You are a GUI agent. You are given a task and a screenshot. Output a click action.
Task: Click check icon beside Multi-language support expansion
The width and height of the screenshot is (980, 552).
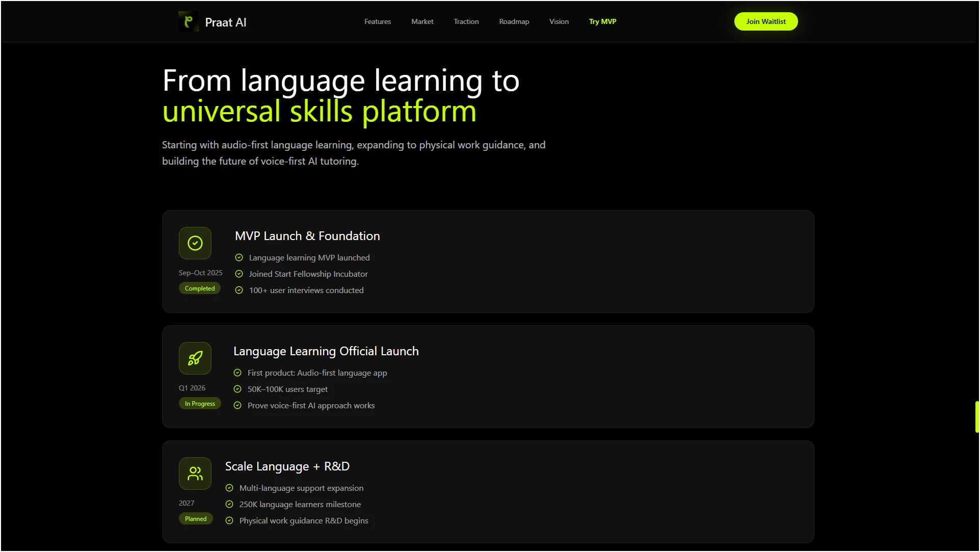click(229, 488)
